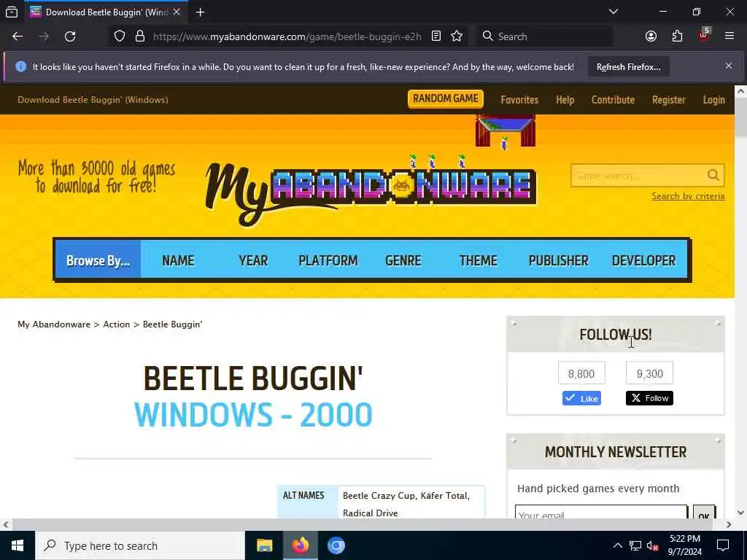Click the horizontal scrollbar right arrow
747x560 pixels.
(x=729, y=524)
